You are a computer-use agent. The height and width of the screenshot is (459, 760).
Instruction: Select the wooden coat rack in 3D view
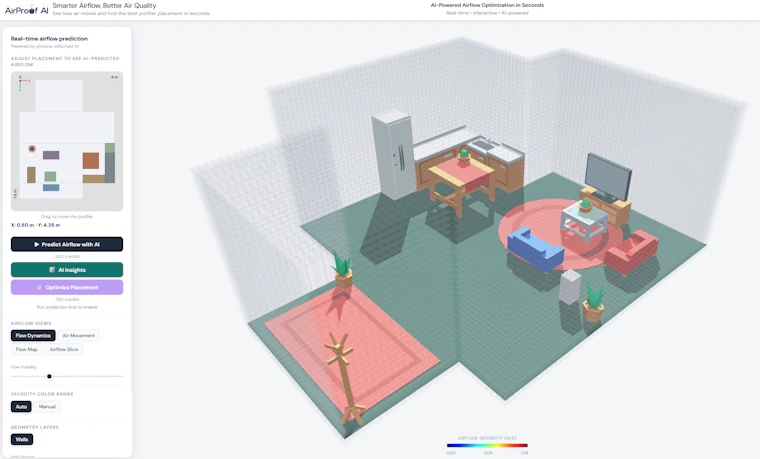(345, 379)
